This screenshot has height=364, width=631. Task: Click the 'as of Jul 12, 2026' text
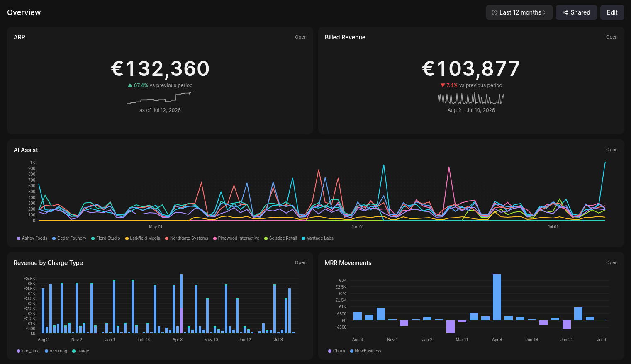(x=160, y=110)
